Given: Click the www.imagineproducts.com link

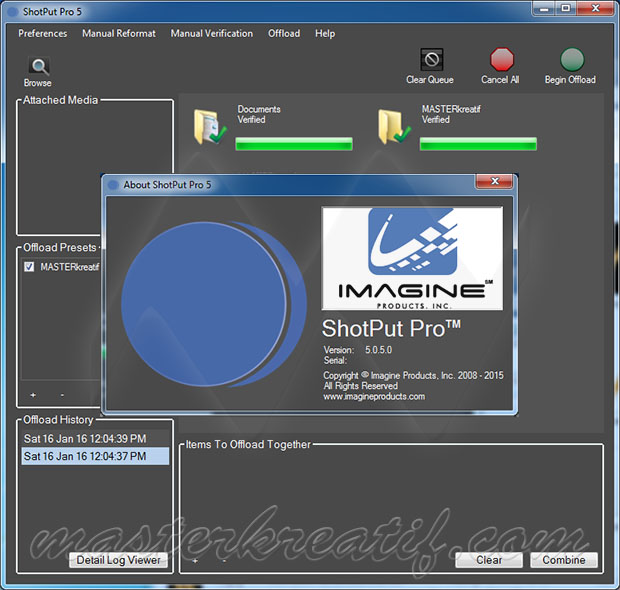Looking at the screenshot, I should point(374,396).
